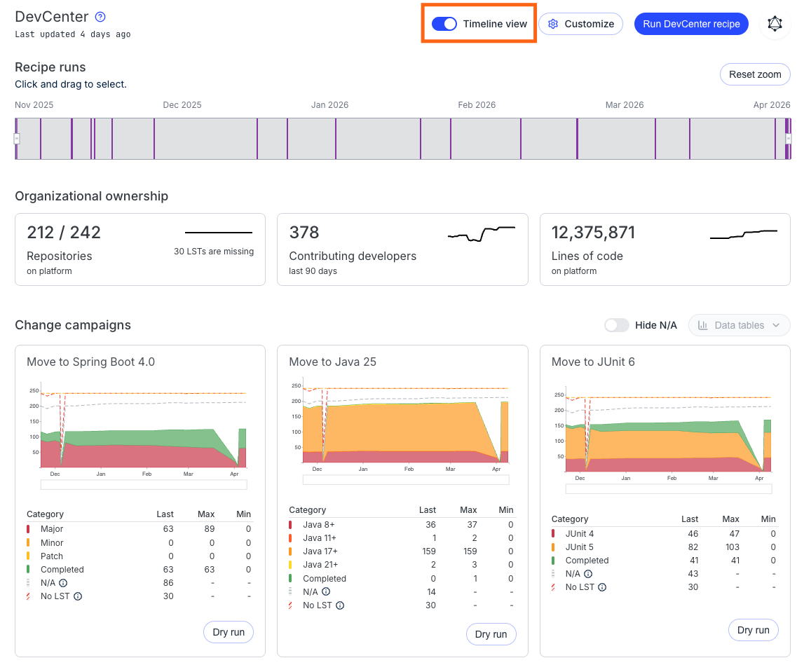Viewport: 804px width, 672px height.
Task: Open the GraphQL icon at top right
Action: [x=775, y=24]
